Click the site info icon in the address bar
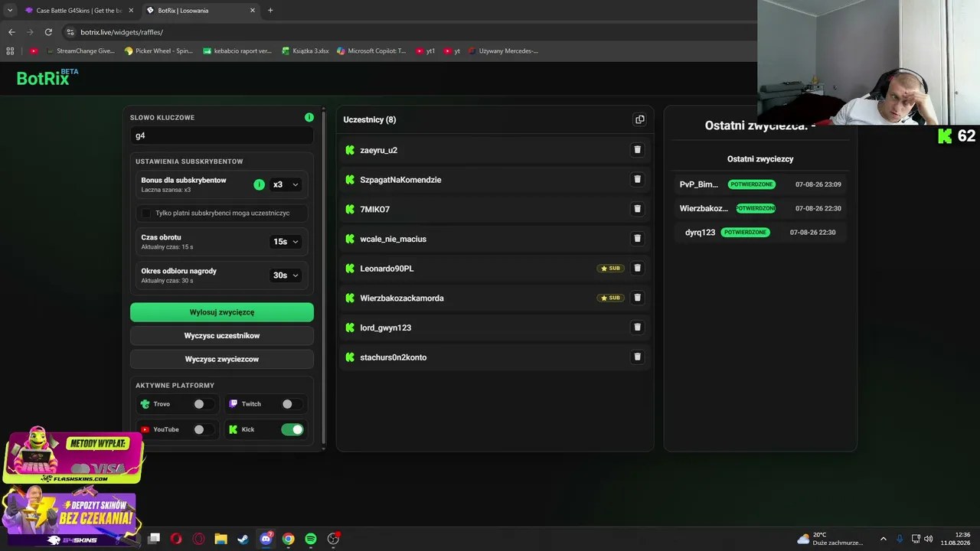980x551 pixels. point(70,32)
